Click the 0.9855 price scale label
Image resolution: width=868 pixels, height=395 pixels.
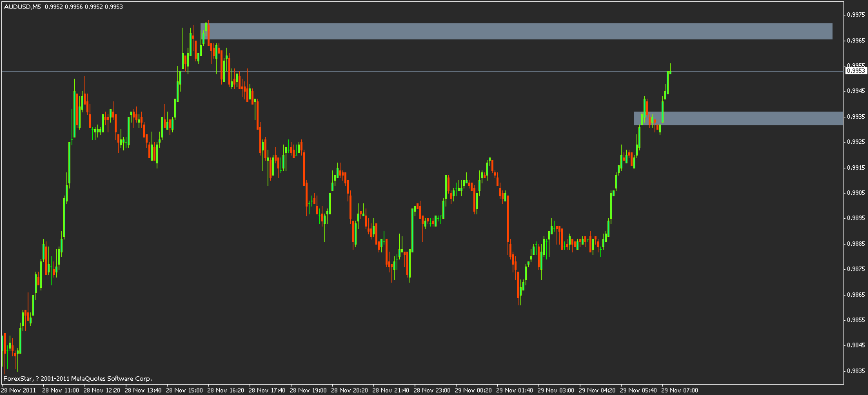(855, 320)
